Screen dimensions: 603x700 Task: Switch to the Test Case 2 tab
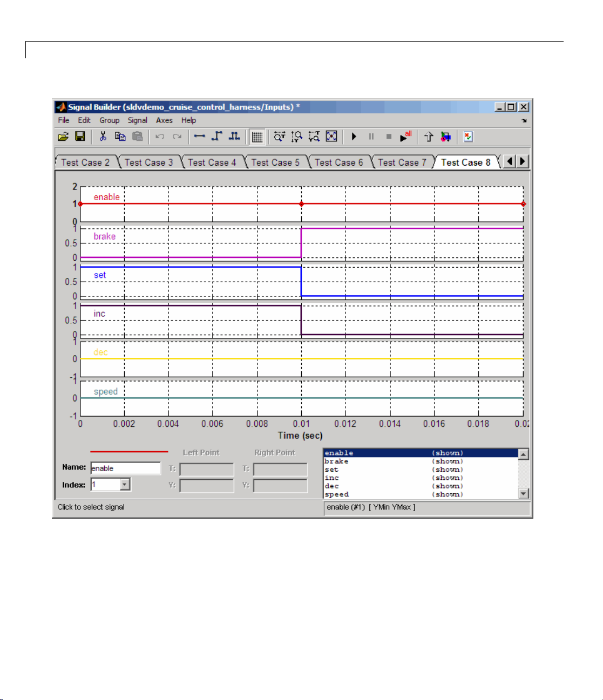(x=85, y=162)
